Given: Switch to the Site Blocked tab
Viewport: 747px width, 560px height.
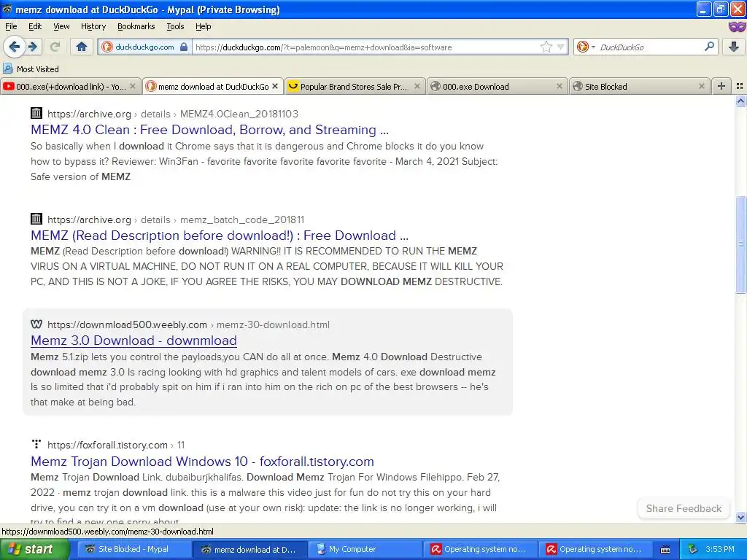Looking at the screenshot, I should click(x=639, y=86).
